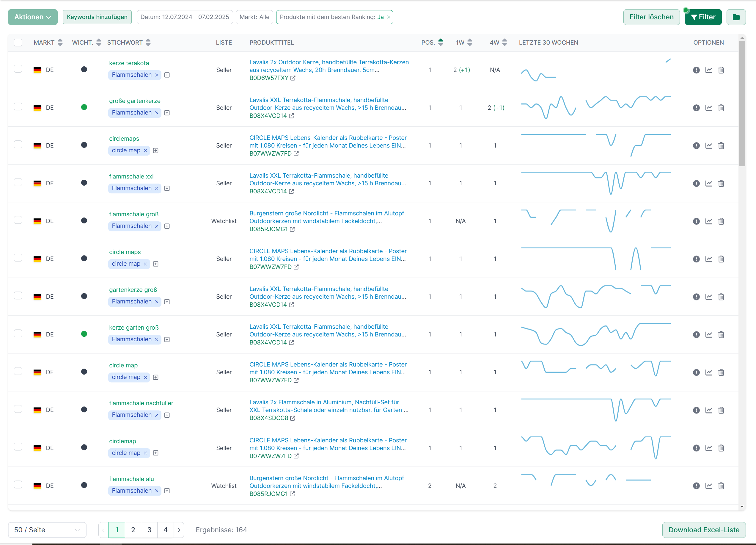Image resolution: width=756 pixels, height=545 pixels.
Task: Click trash icon in circle map row
Action: (x=721, y=372)
